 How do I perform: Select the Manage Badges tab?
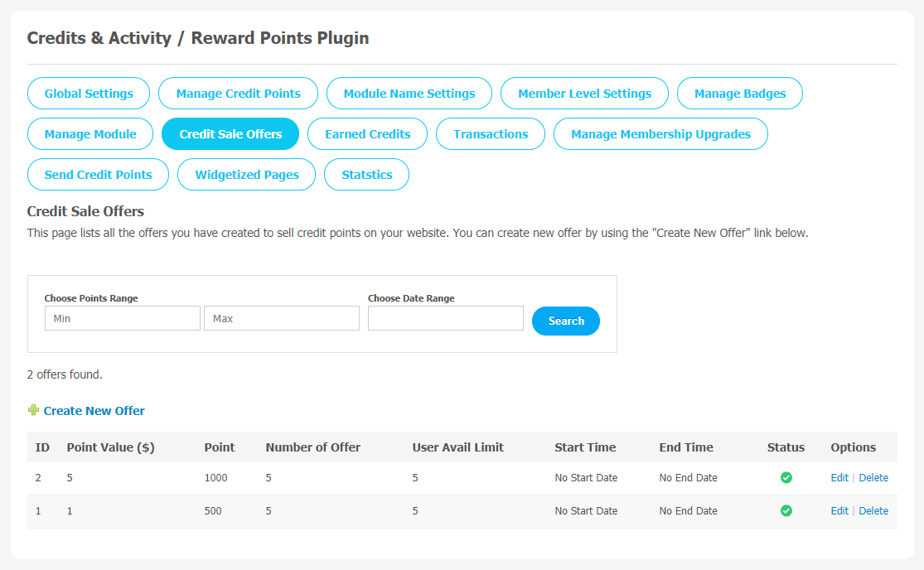point(740,93)
